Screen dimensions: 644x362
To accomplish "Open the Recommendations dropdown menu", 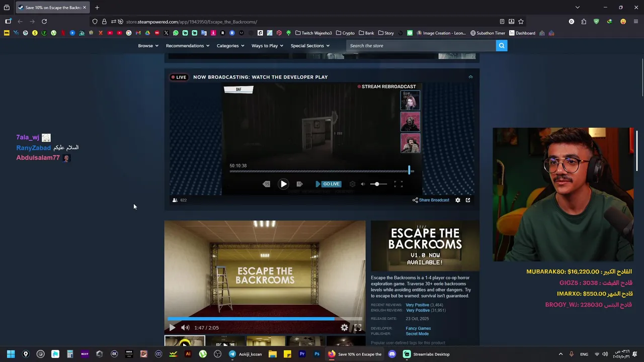I will 188,46.
